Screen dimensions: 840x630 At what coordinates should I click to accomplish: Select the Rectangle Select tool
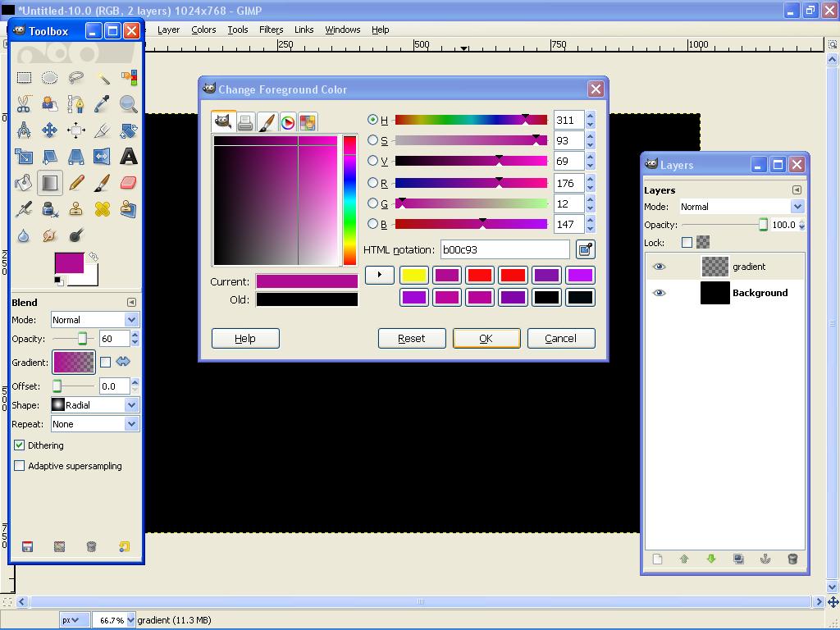click(24, 78)
